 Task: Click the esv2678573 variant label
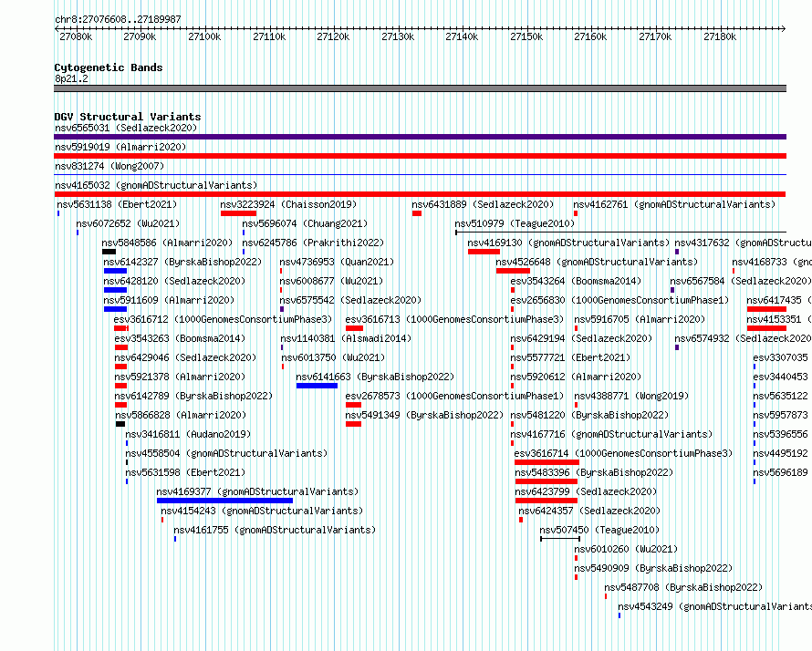click(x=454, y=396)
